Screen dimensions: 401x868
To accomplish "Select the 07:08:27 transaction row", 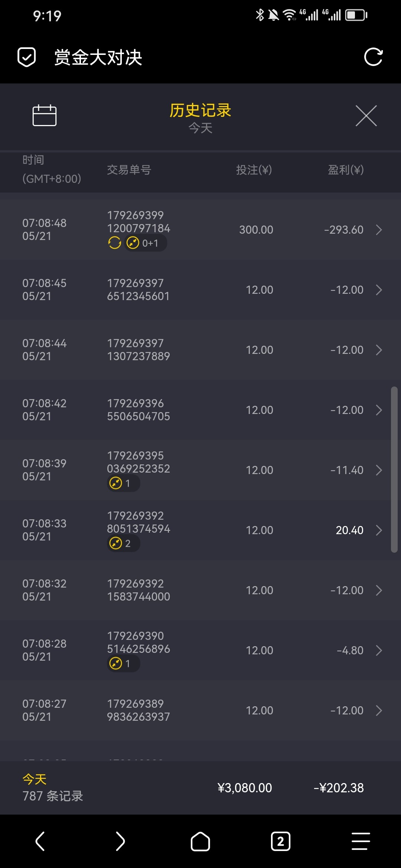I will coord(200,710).
